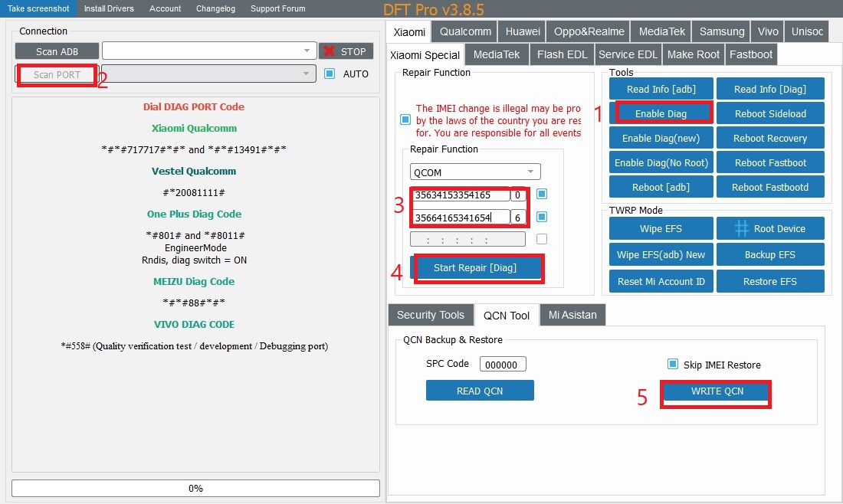Image resolution: width=843 pixels, height=504 pixels.
Task: Click the red X icon on STOP button
Action: (x=330, y=51)
